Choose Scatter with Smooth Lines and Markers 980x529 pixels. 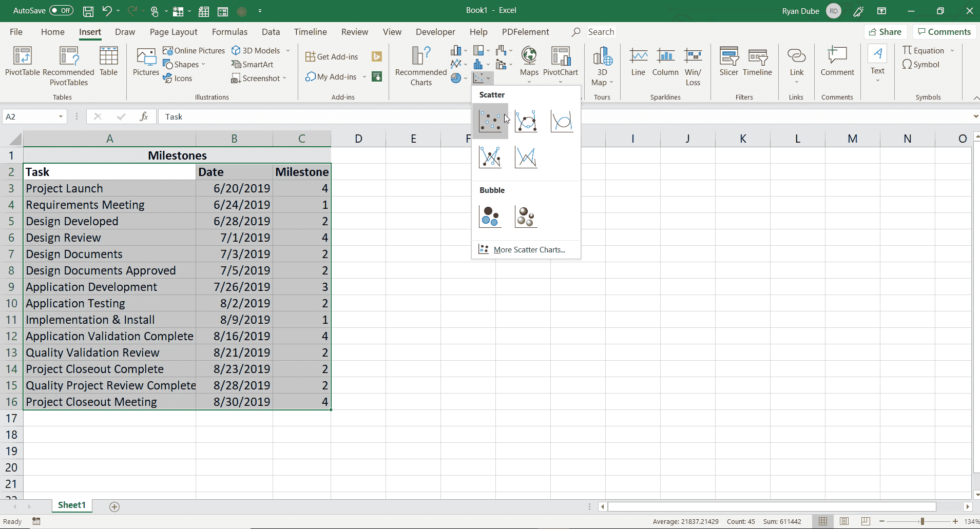pos(526,121)
